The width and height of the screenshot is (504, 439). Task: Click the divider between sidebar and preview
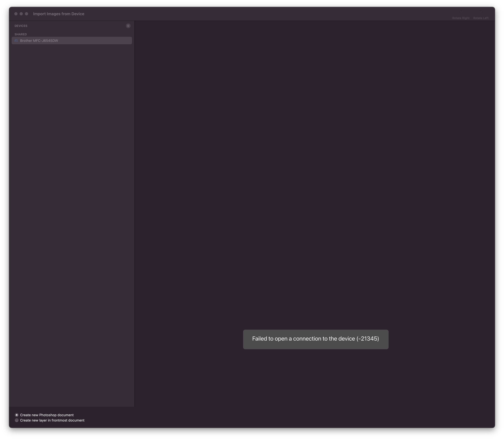(135, 213)
